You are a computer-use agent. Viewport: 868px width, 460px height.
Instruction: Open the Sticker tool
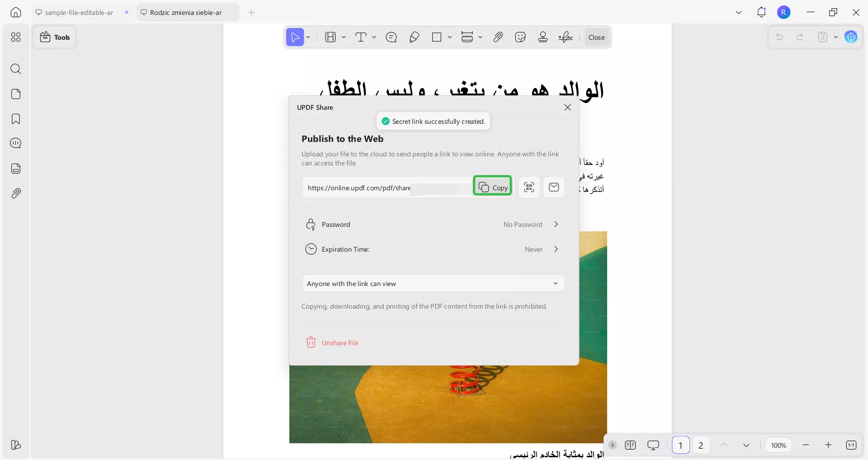pyautogui.click(x=520, y=37)
